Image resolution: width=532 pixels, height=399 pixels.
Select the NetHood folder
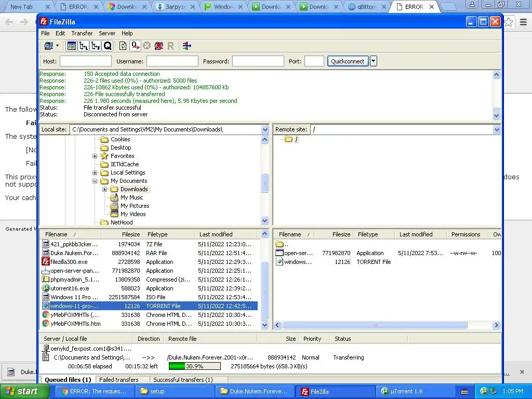point(122,222)
